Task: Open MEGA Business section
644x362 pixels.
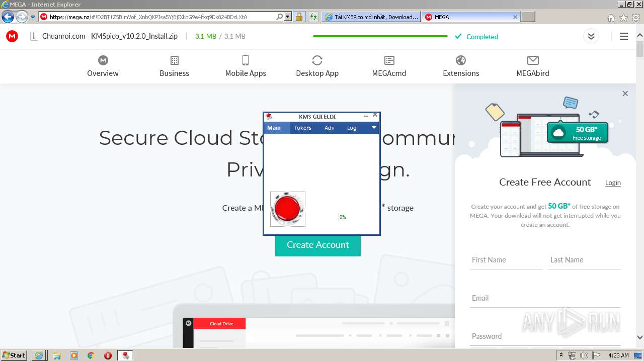Action: tap(174, 66)
